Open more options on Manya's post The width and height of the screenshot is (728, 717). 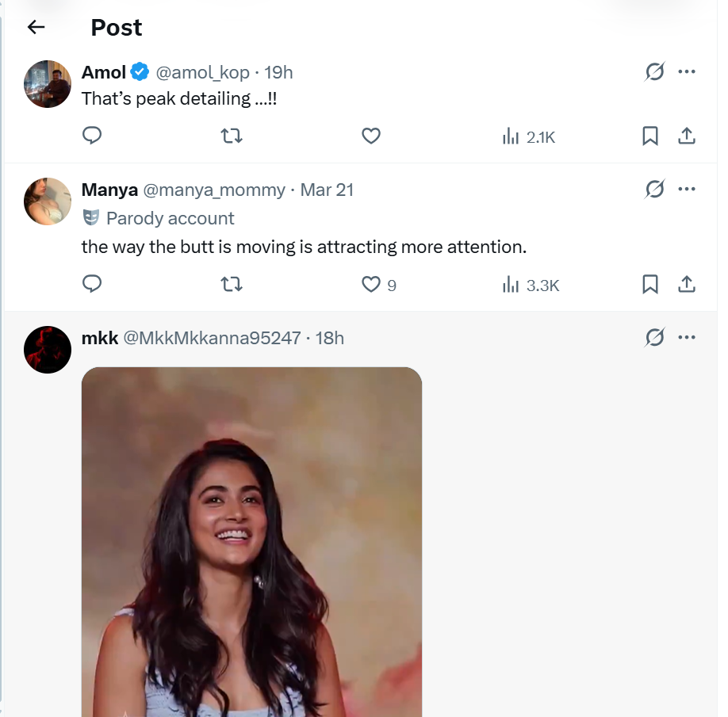point(687,189)
